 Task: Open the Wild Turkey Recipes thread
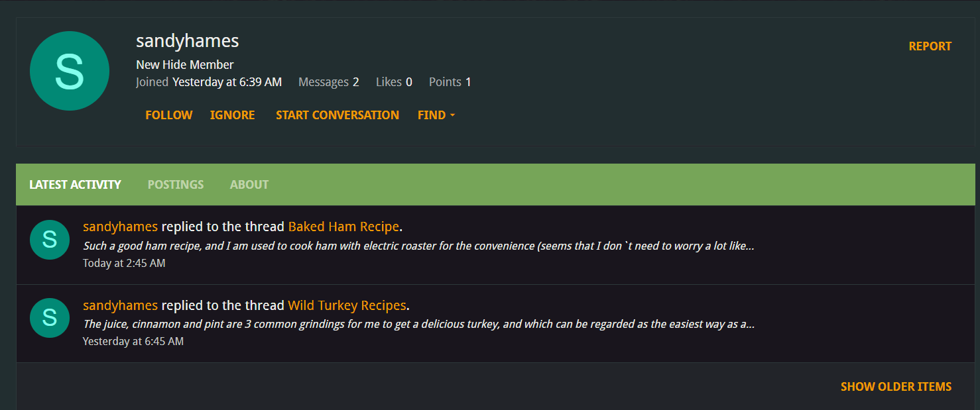pos(347,305)
